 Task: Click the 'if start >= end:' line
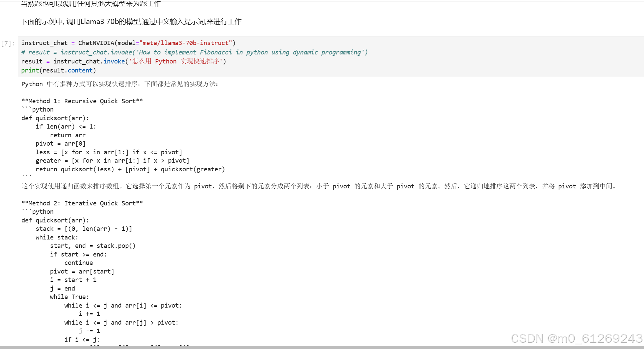coord(78,254)
